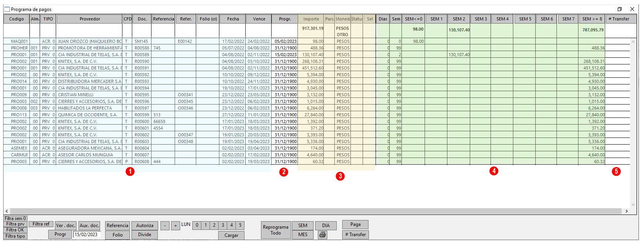Select day button 4 next to LUN
Image resolution: width=644 pixels, height=244 pixels.
pos(231,225)
